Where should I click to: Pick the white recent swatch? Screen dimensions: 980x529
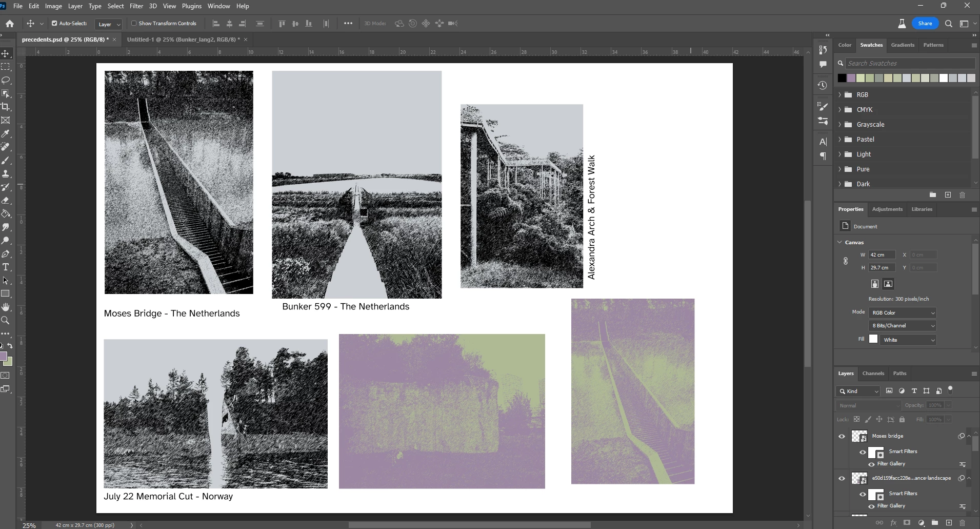944,78
